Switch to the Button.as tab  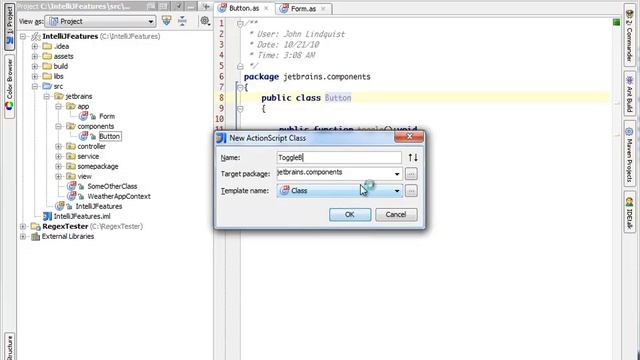[x=244, y=8]
